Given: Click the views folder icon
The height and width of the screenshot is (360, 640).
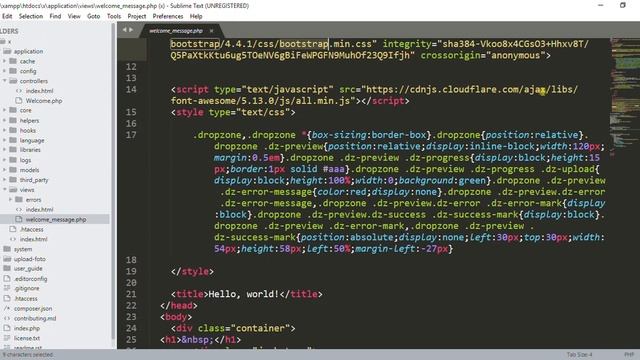Looking at the screenshot, I should pos(13,190).
